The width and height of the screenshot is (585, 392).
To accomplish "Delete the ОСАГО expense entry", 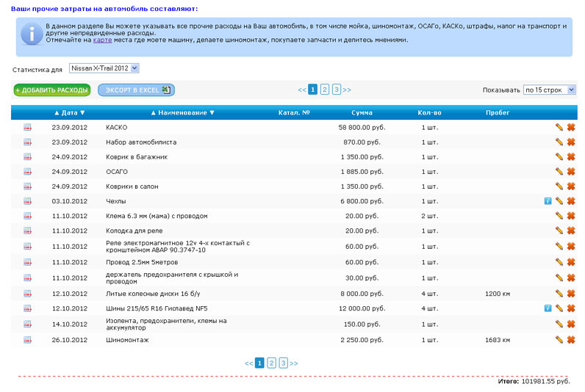I will click(571, 171).
